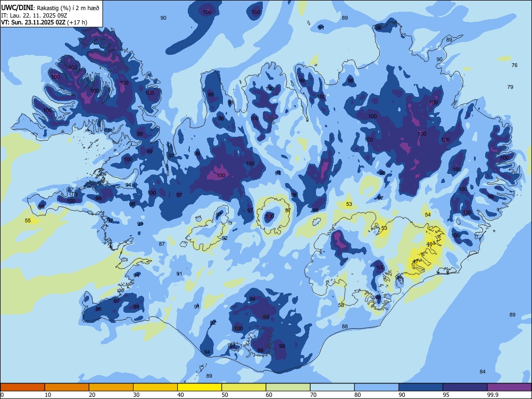Screen dimensions: 532x399
Task: Click the '99.9' tick label on color scale
Action: pyautogui.click(x=493, y=395)
